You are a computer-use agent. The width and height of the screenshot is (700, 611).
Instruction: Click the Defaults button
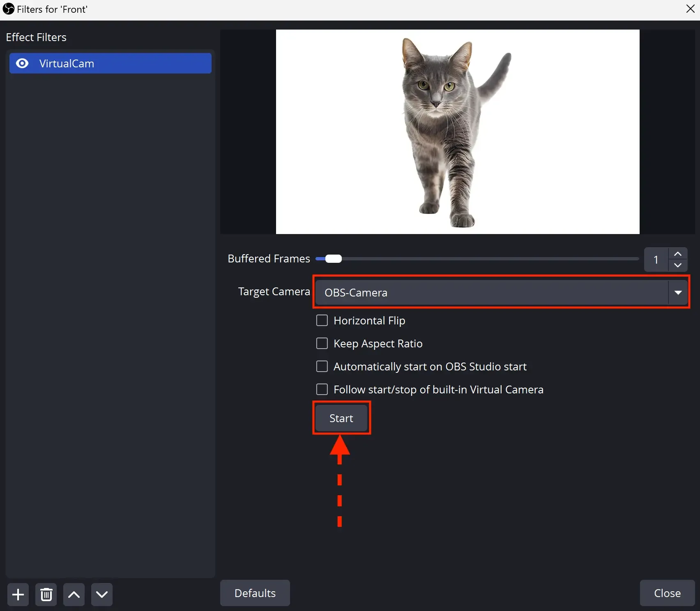click(255, 593)
